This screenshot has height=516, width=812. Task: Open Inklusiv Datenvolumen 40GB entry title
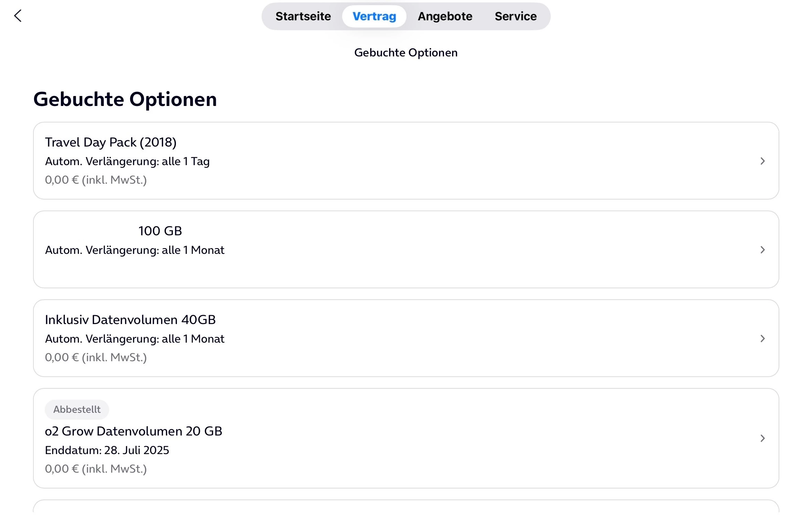(x=130, y=320)
